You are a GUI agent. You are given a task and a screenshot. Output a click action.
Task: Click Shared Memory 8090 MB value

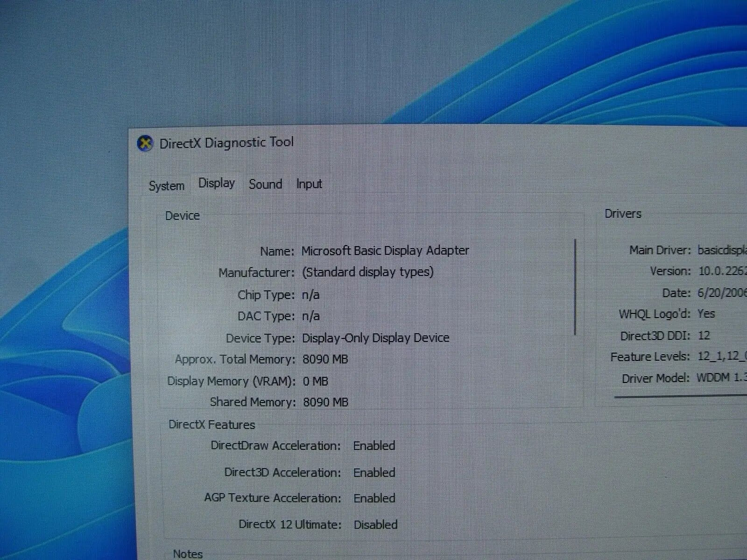tap(326, 402)
